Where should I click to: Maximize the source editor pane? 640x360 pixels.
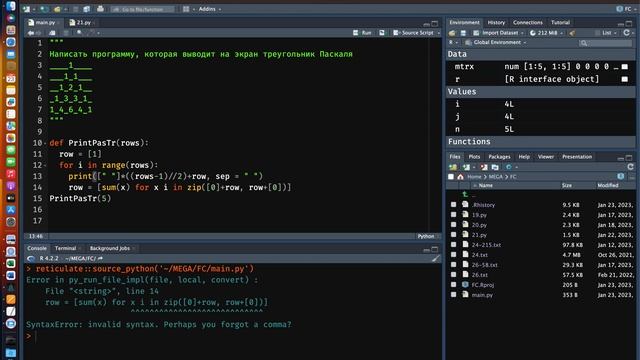pyautogui.click(x=435, y=23)
